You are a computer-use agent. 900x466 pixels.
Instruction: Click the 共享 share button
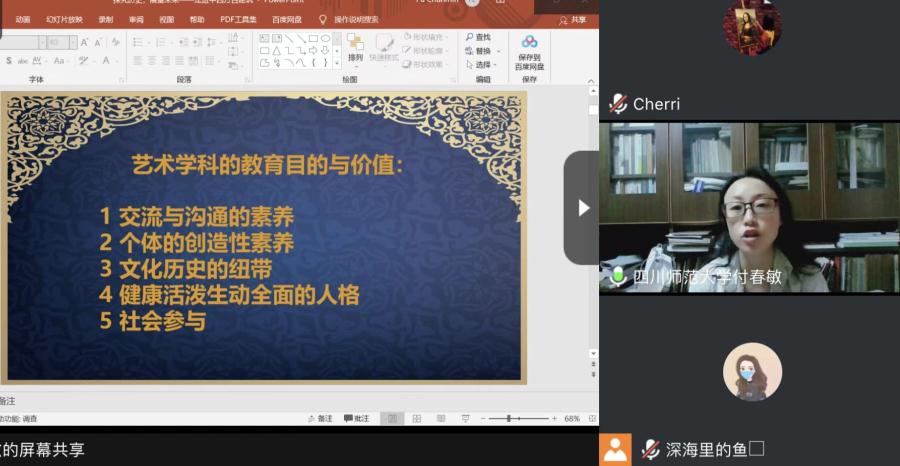(x=573, y=19)
